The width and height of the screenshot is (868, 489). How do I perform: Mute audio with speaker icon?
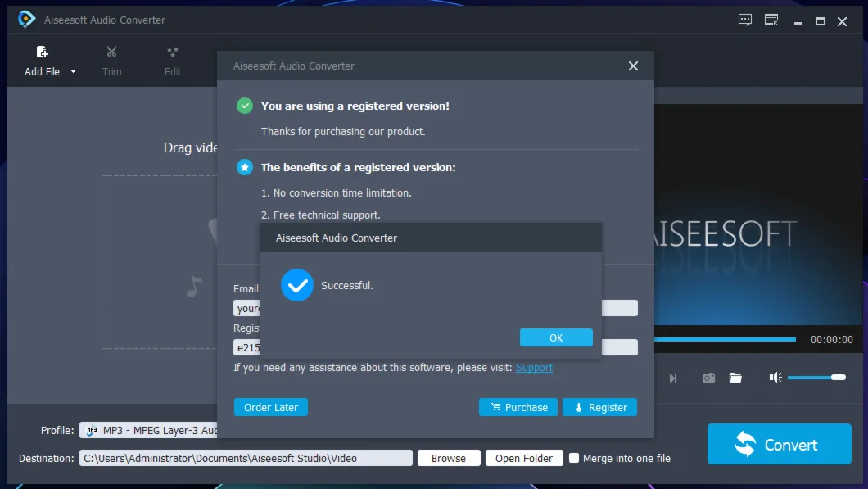(775, 377)
